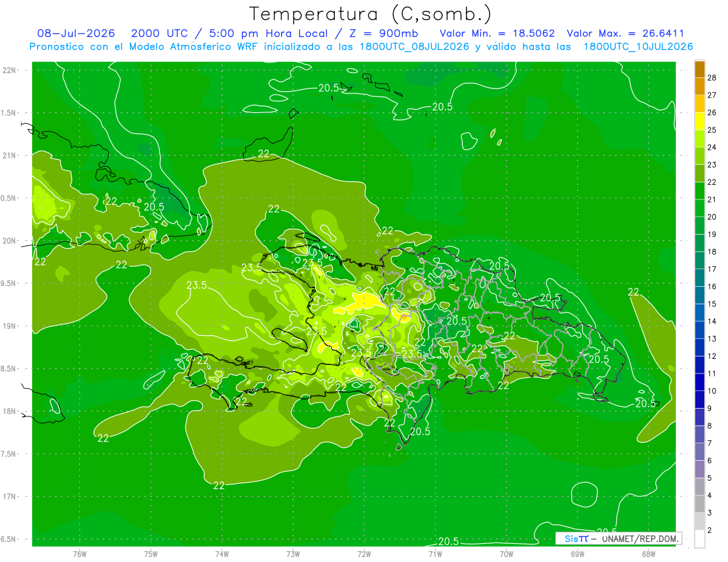Screen dimensions: 728x562
Task: Click the legend label '28'
Action: [712, 78]
